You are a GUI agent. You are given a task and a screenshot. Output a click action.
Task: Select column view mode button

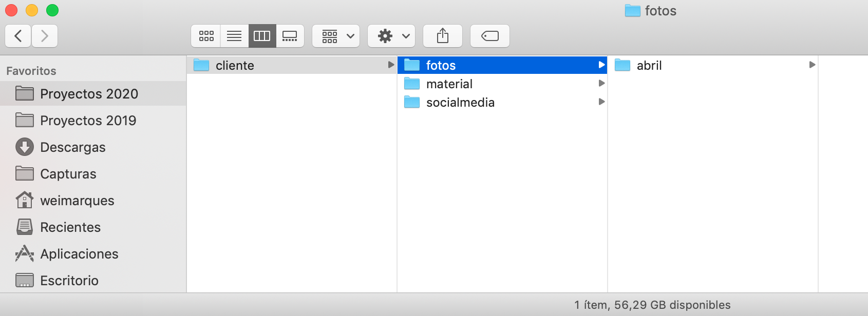(262, 36)
